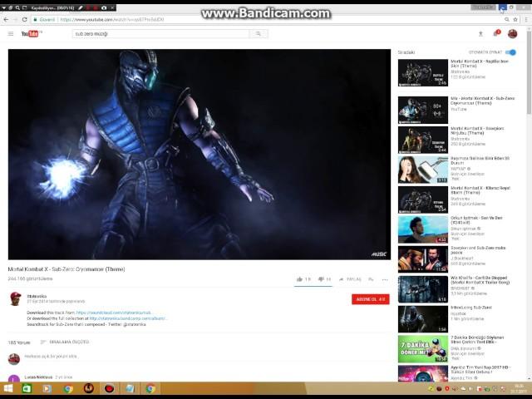Click the Bandicam camera screenshot icon

point(104,7)
